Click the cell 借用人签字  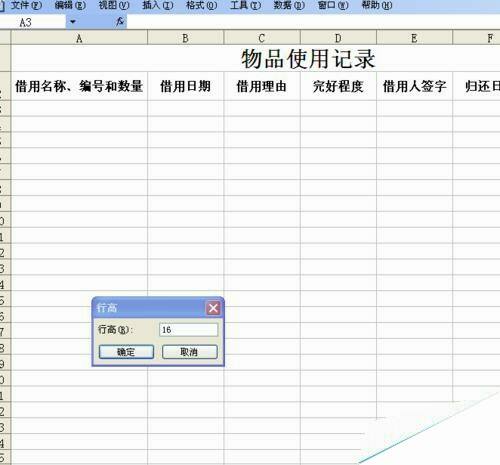(414, 86)
